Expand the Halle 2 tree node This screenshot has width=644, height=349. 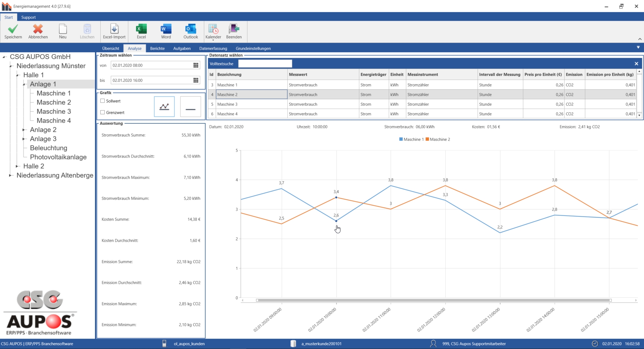(17, 166)
